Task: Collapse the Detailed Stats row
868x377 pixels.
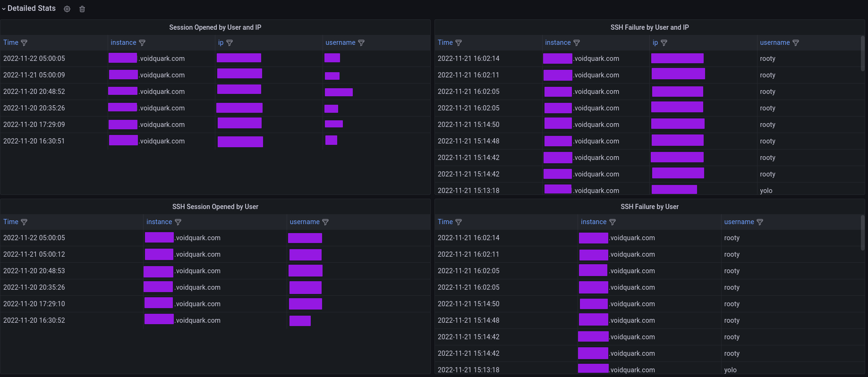Action: click(4, 9)
